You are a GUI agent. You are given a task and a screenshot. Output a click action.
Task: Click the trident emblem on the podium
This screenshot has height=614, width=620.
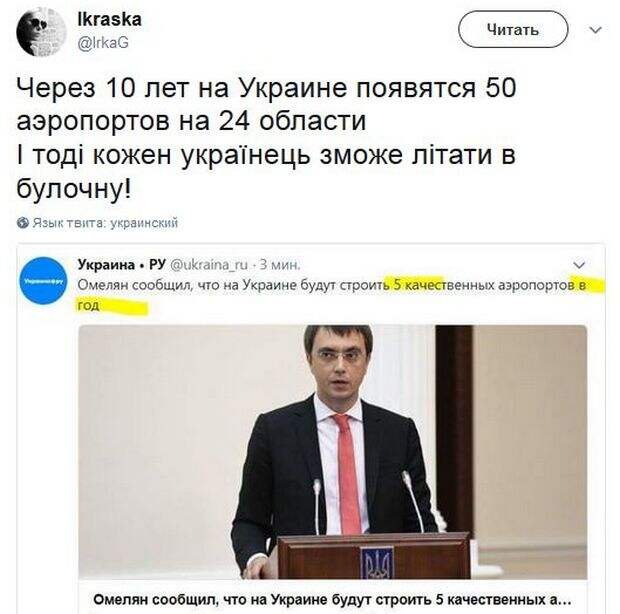377,563
